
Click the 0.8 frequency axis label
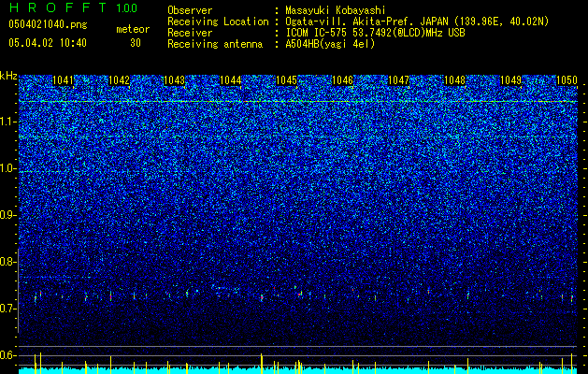click(8, 262)
